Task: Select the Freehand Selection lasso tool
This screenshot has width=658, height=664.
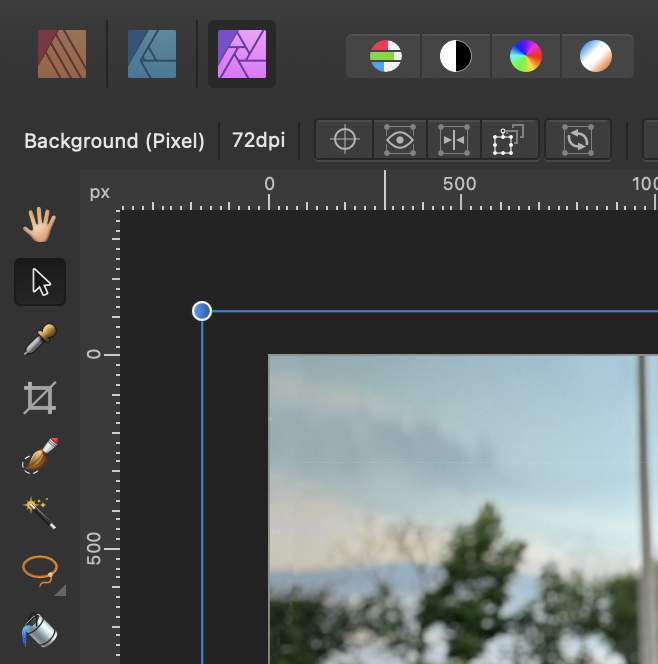Action: tap(40, 570)
